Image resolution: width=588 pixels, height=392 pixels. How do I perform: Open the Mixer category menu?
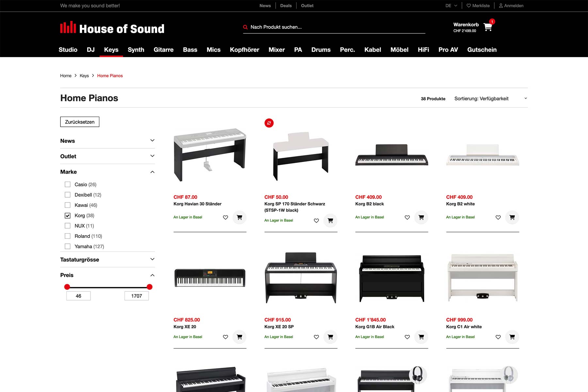pos(277,50)
